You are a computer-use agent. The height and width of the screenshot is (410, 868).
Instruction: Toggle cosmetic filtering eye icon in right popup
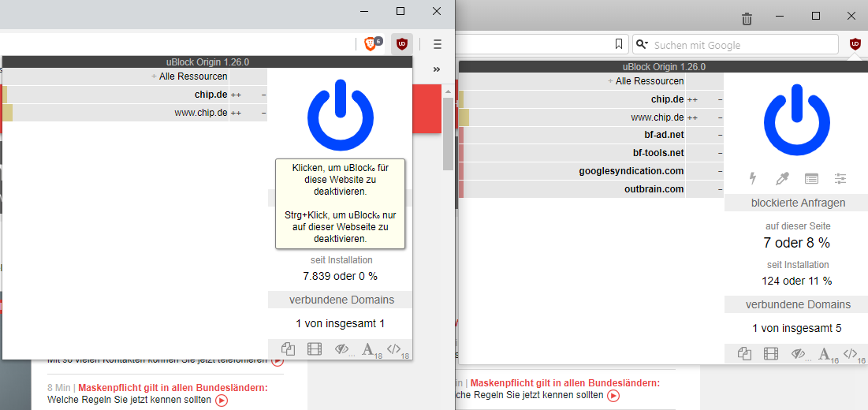(798, 353)
